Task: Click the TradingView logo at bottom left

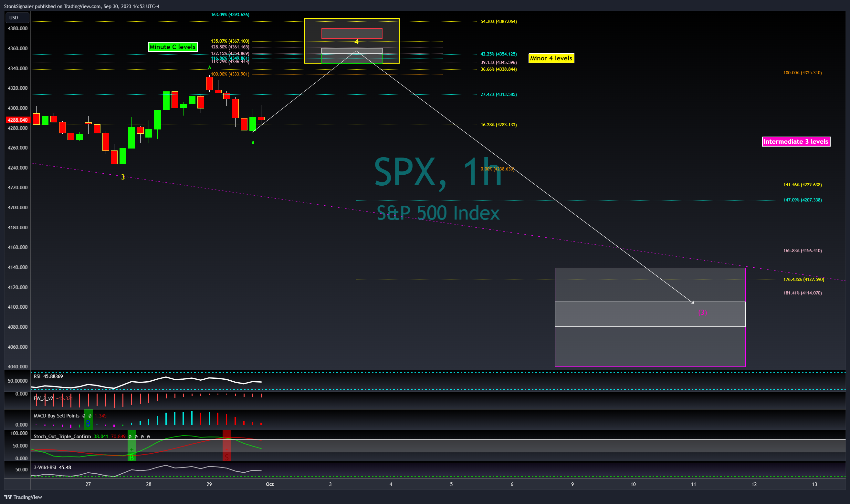Action: [x=23, y=497]
